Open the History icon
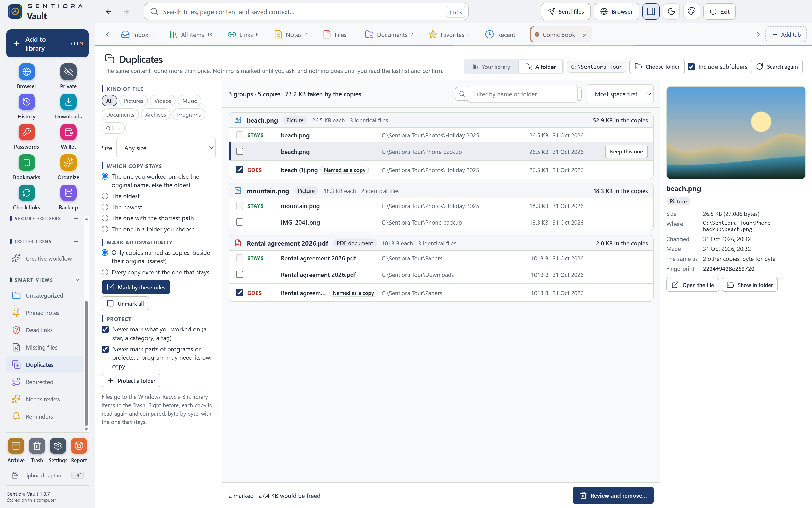The image size is (812, 508). (x=26, y=102)
